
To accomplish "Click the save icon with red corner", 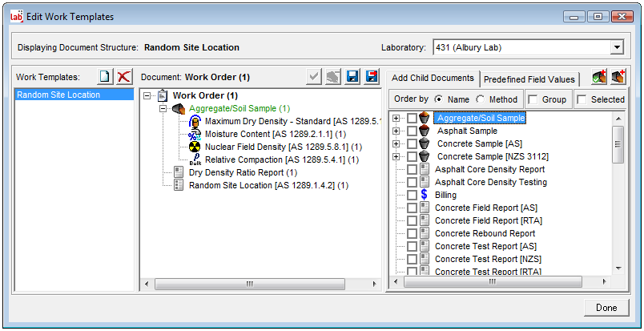I will (x=372, y=76).
